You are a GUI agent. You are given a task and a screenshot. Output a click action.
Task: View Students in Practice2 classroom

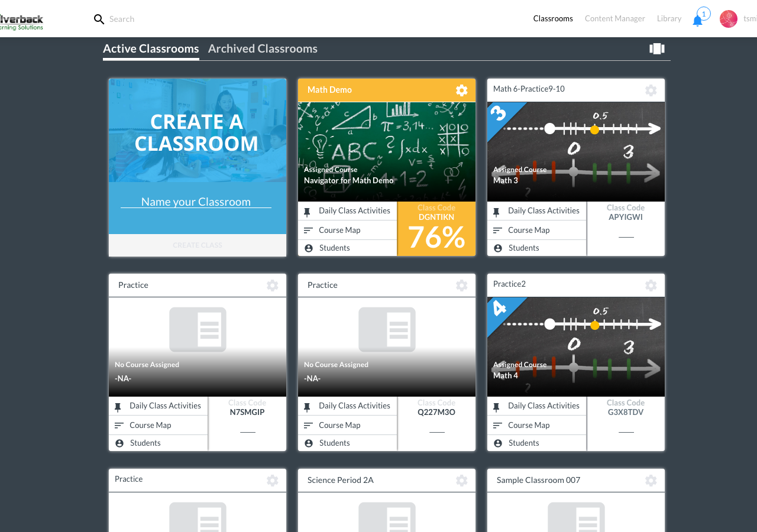[523, 443]
